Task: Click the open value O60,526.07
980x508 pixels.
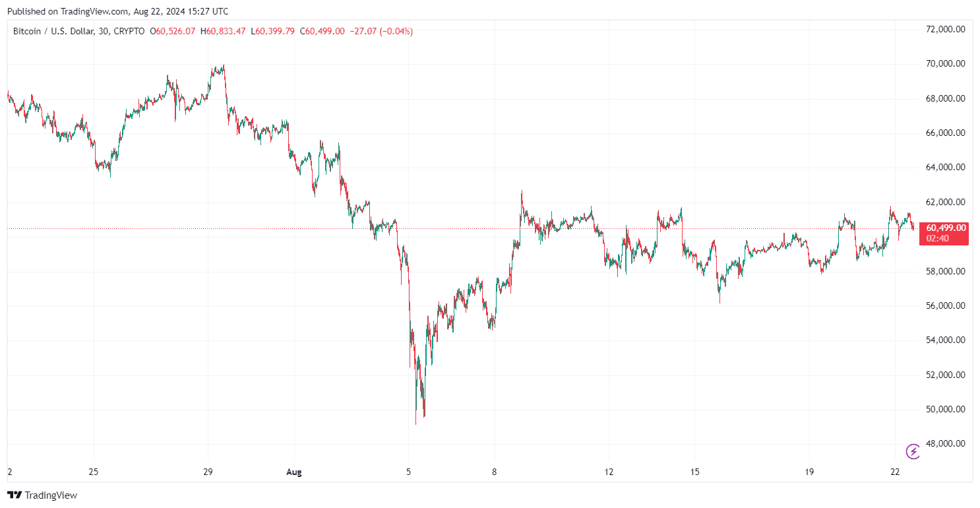Action: pyautogui.click(x=173, y=31)
